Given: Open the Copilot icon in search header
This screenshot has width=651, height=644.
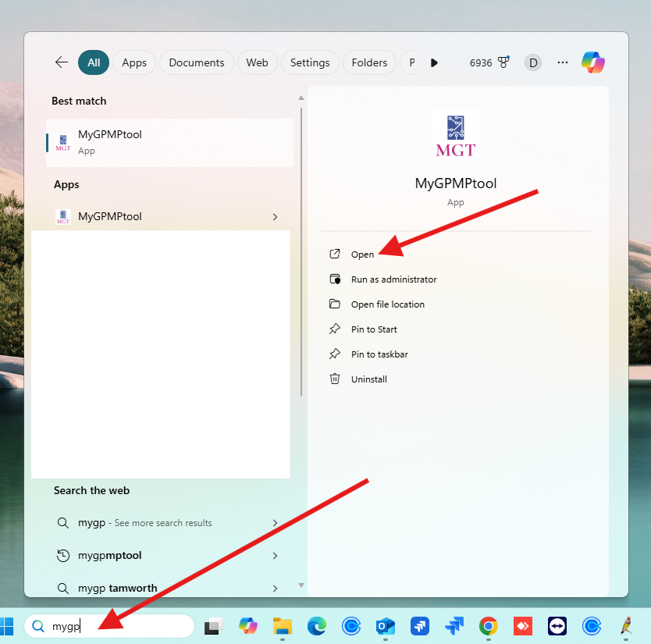Looking at the screenshot, I should pyautogui.click(x=593, y=62).
